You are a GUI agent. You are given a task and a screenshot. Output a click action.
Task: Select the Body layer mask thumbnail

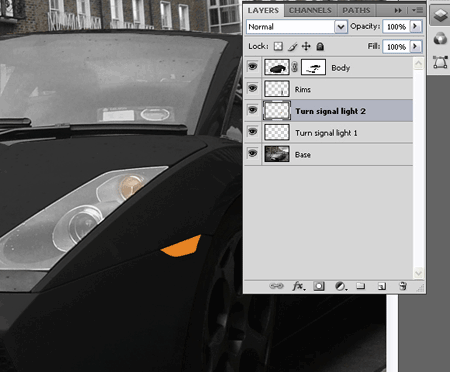tap(313, 67)
